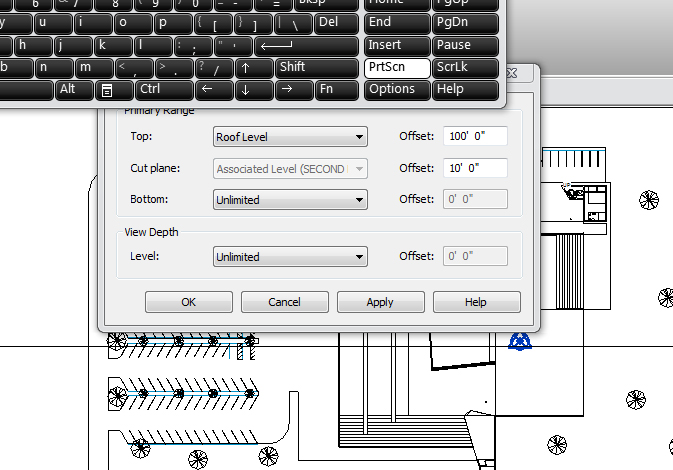This screenshot has height=470, width=673.
Task: Close the View Range dialog
Action: 512,73
